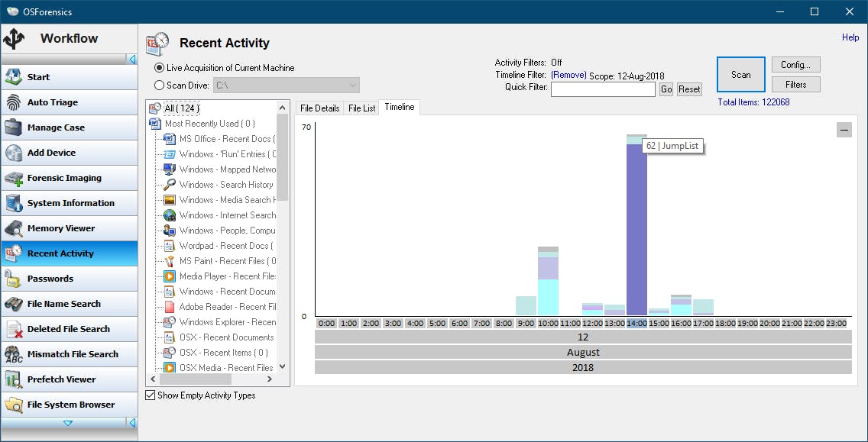Click the 10:00 timeline bar

pyautogui.click(x=548, y=281)
